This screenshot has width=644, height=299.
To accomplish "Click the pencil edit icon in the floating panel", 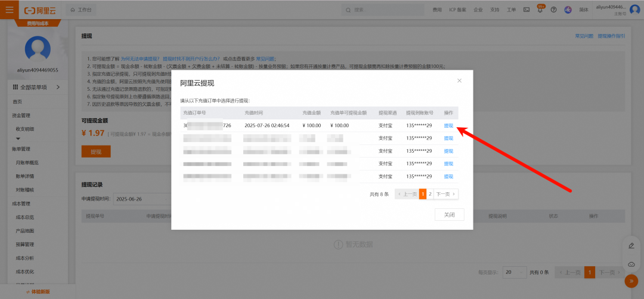I will pyautogui.click(x=631, y=245).
